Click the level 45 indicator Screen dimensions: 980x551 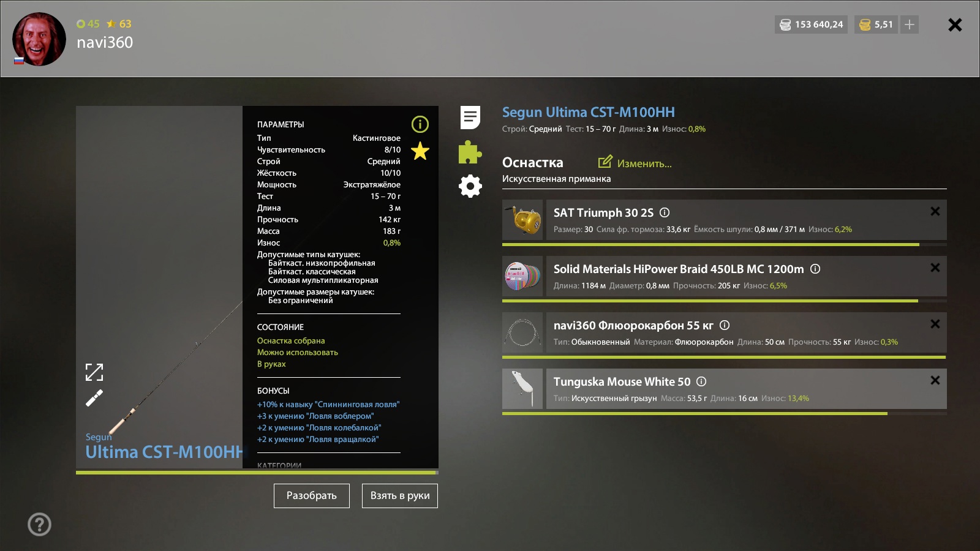[x=88, y=24]
